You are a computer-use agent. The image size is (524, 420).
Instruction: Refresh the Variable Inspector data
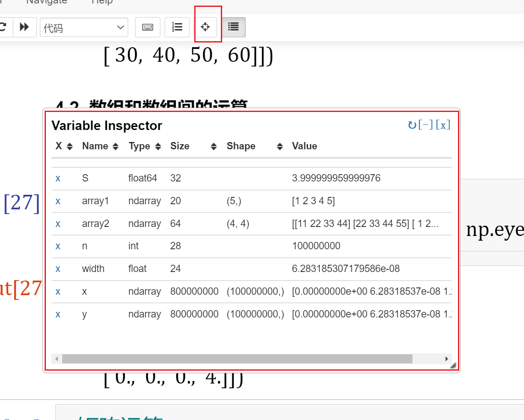[x=412, y=125]
